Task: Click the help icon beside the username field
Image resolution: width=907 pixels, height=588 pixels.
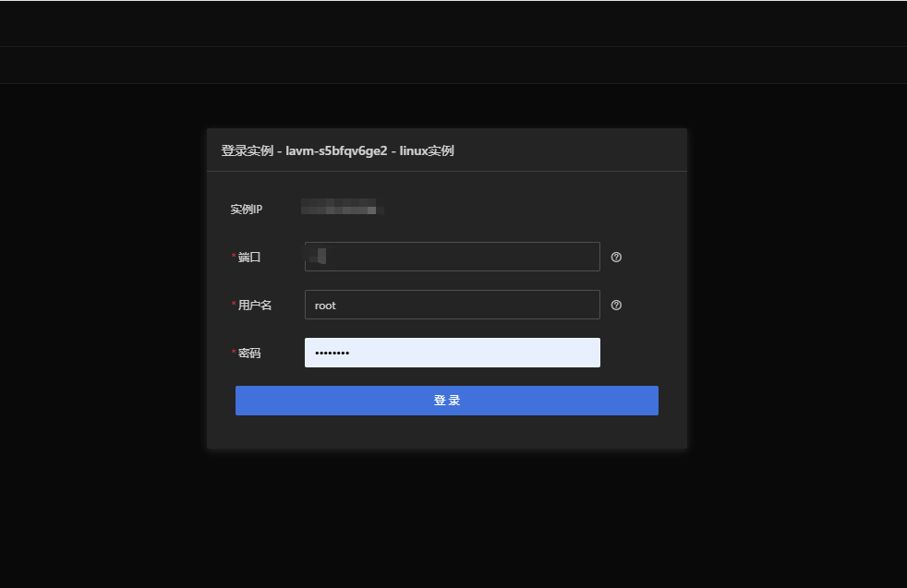Action: pyautogui.click(x=616, y=306)
